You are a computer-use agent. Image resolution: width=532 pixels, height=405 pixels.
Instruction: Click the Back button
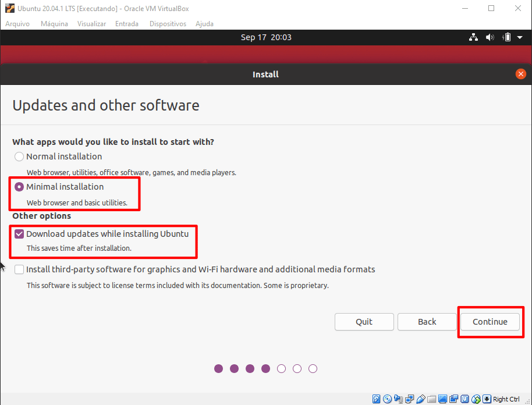pos(427,322)
